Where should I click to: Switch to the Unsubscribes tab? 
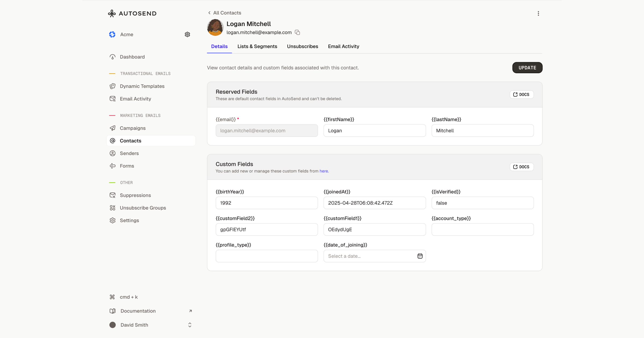(302, 46)
